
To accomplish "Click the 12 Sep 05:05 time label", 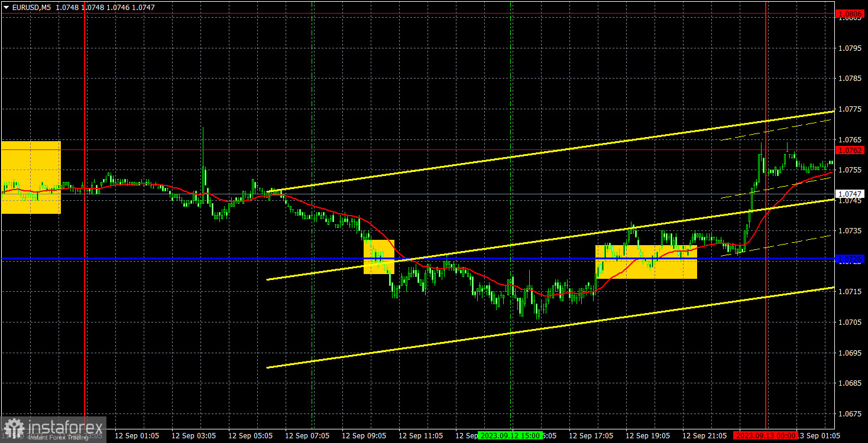I will click(250, 435).
